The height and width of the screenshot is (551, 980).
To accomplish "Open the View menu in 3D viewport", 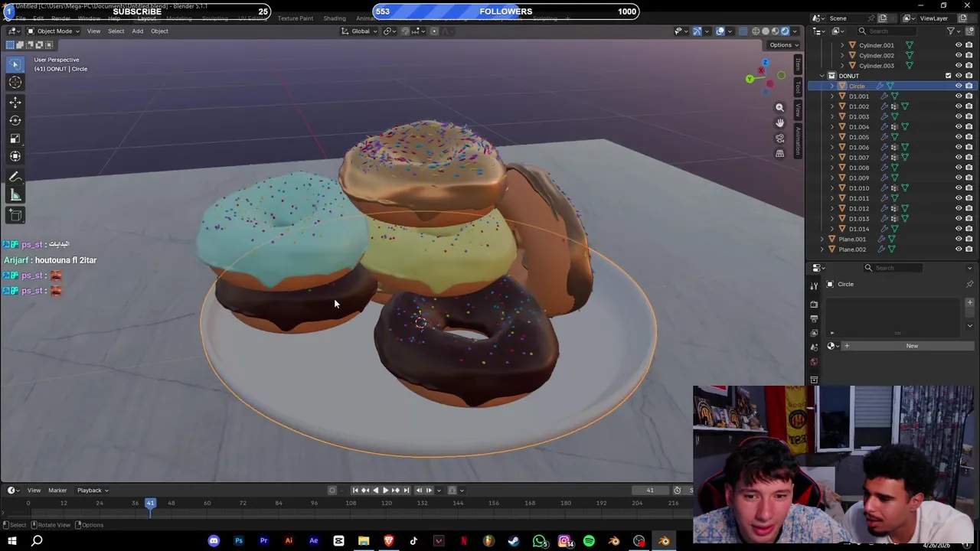I will 93,31.
